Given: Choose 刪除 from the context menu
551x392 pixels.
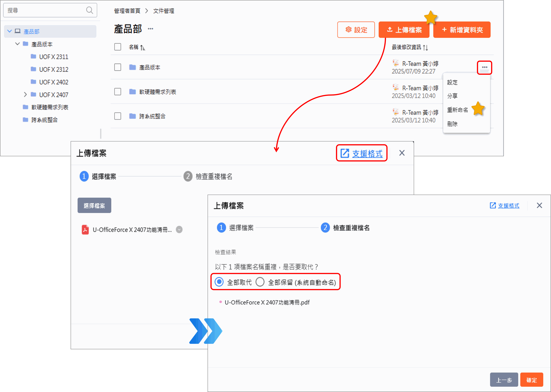Looking at the screenshot, I should pyautogui.click(x=452, y=124).
